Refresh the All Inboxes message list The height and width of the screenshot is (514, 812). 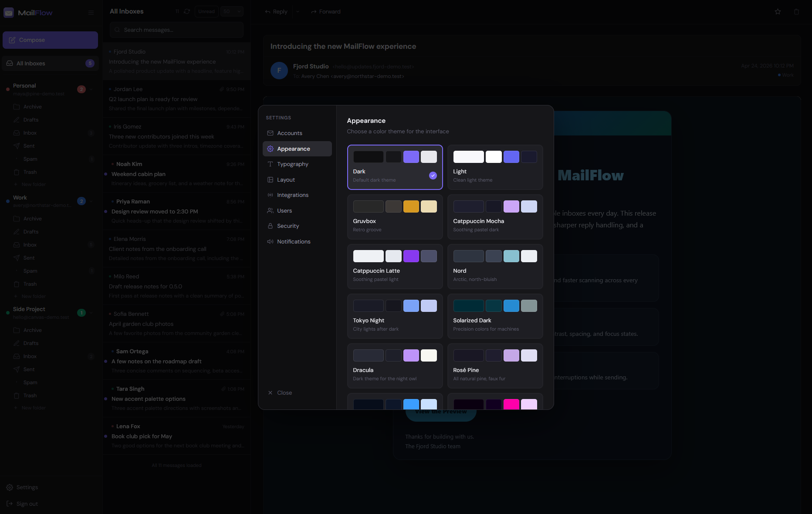(x=187, y=11)
